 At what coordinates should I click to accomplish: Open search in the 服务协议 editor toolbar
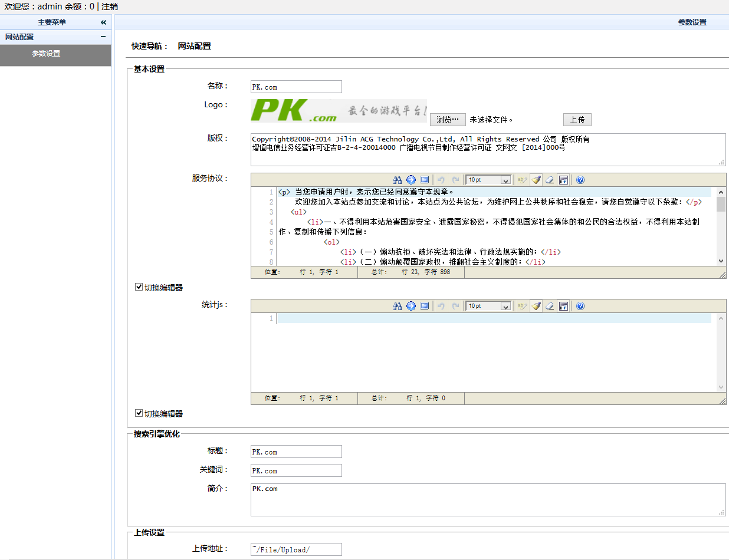click(x=397, y=180)
